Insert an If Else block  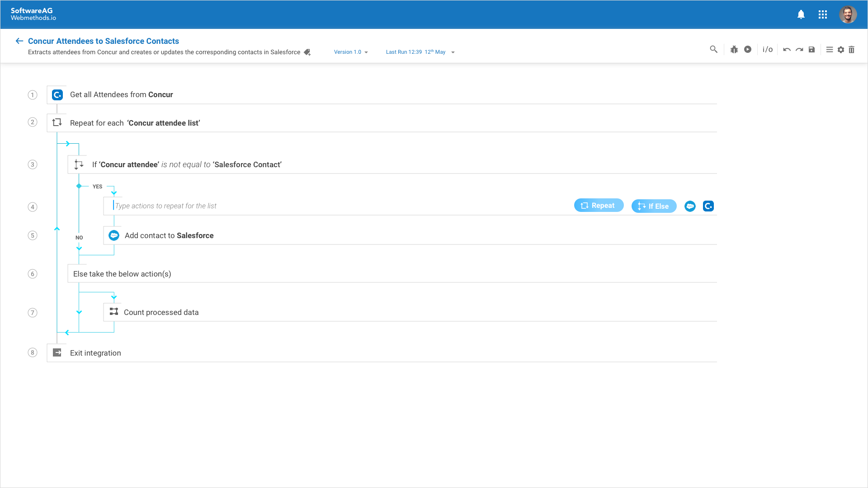coord(654,206)
